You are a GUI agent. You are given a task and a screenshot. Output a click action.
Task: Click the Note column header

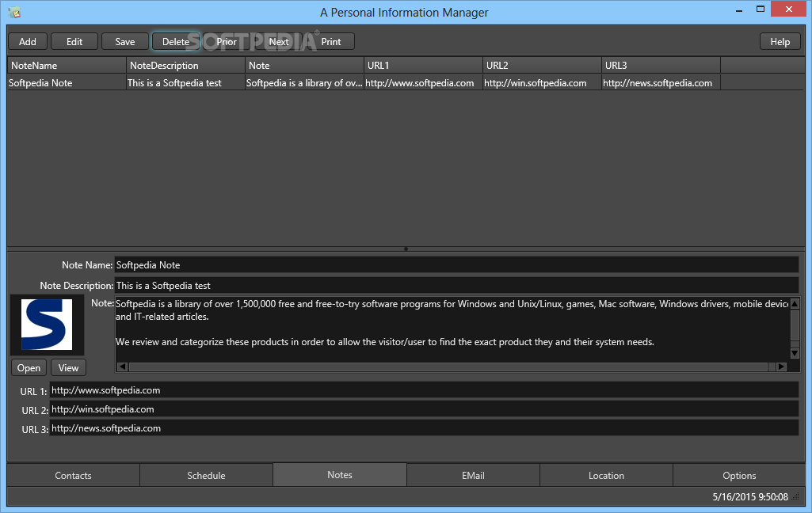click(x=304, y=65)
